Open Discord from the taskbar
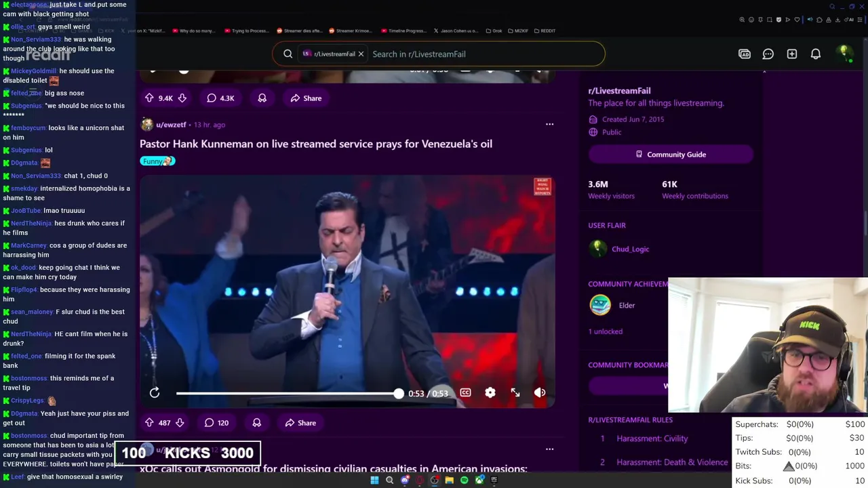Viewport: 868px width, 488px height. pos(405,480)
